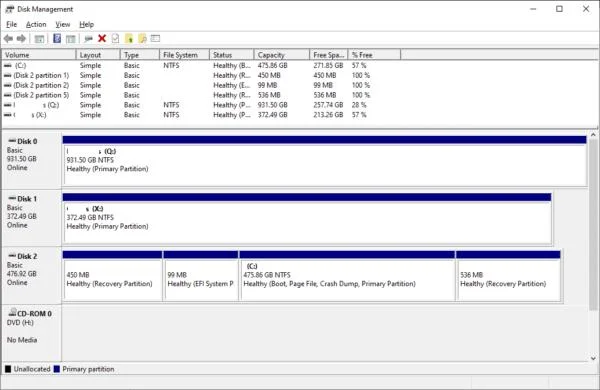This screenshot has width=600, height=390.
Task: Click the vertical scrollbar thumb in the disk pane
Action: tap(593, 224)
